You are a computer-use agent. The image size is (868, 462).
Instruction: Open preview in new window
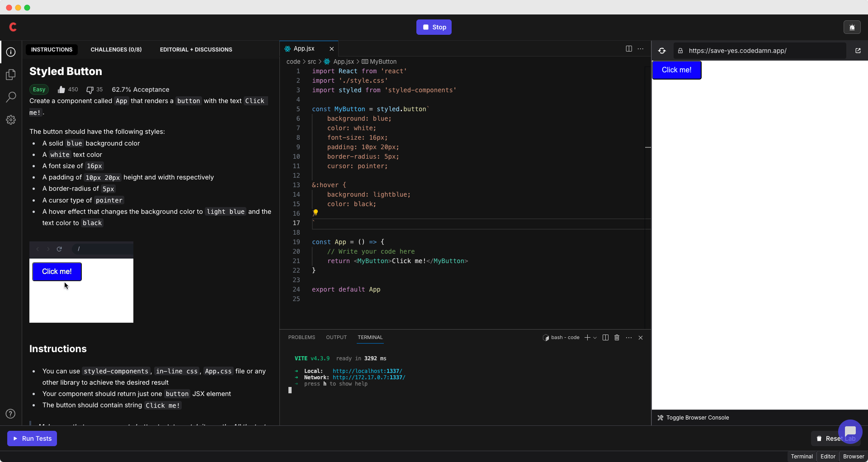click(858, 51)
